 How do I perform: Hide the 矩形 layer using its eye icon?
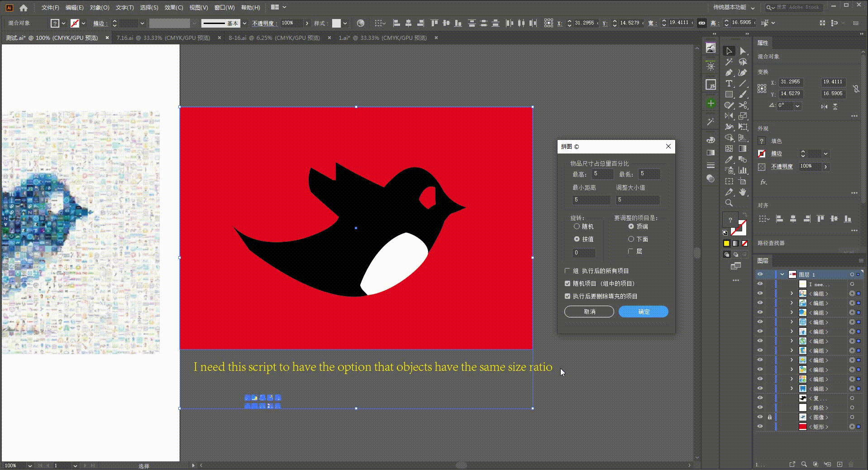point(760,427)
